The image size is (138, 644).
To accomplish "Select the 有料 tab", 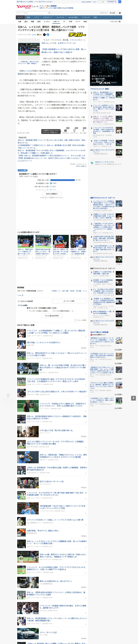I will tap(95, 17).
